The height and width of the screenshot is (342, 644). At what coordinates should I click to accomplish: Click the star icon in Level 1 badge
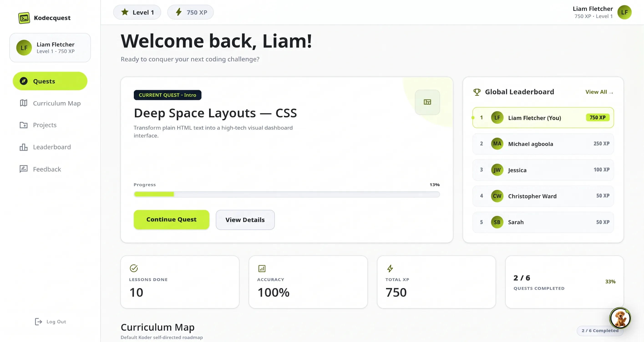point(125,12)
